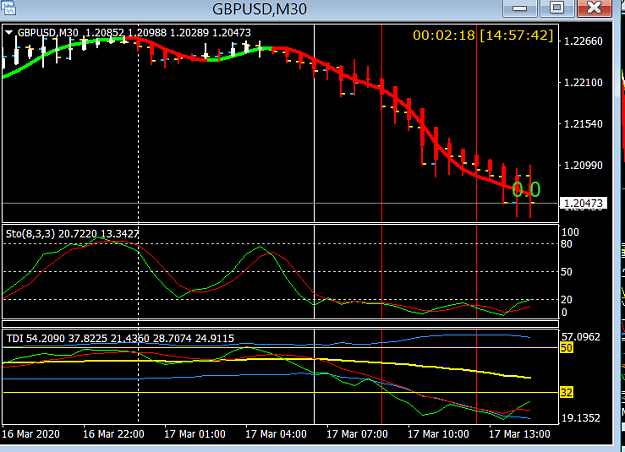625x452 pixels.
Task: Click the time axis label 17 Mar 07:00
Action: (x=357, y=434)
